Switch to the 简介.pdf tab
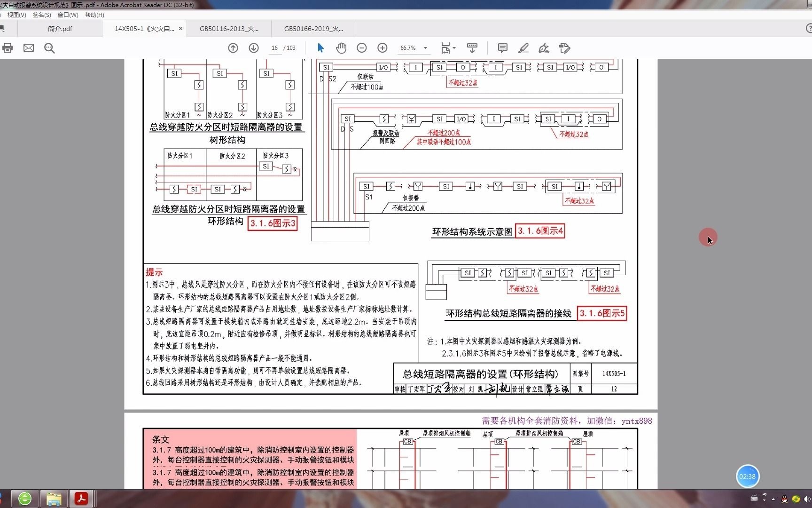The height and width of the screenshot is (508, 812). 60,29
